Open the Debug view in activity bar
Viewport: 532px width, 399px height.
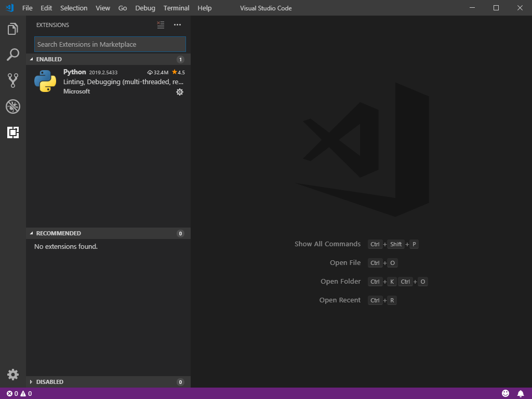(13, 107)
